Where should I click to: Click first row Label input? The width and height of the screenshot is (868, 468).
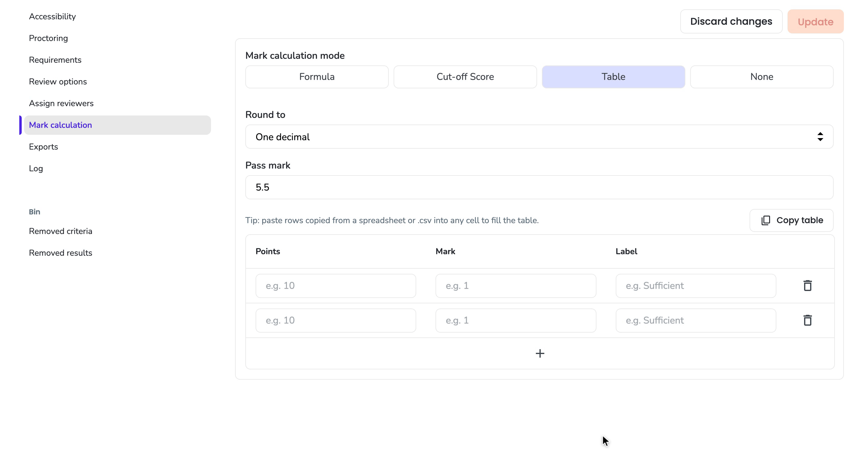[696, 286]
